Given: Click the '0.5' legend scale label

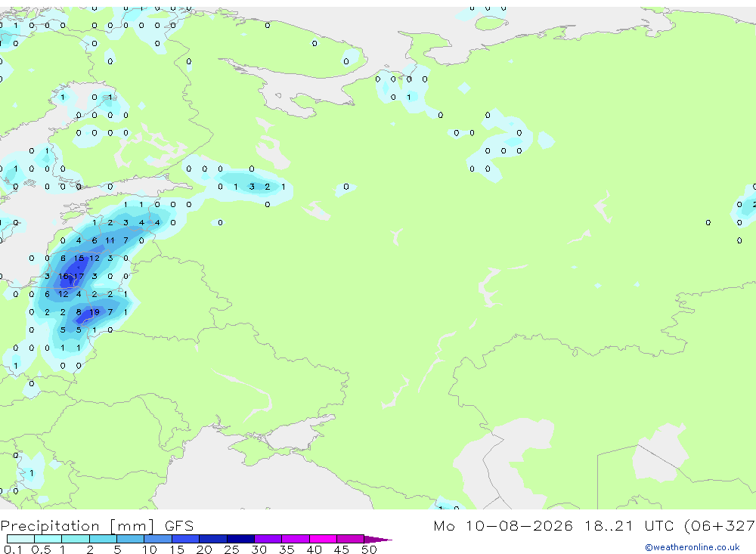Looking at the screenshot, I should coord(41,549).
